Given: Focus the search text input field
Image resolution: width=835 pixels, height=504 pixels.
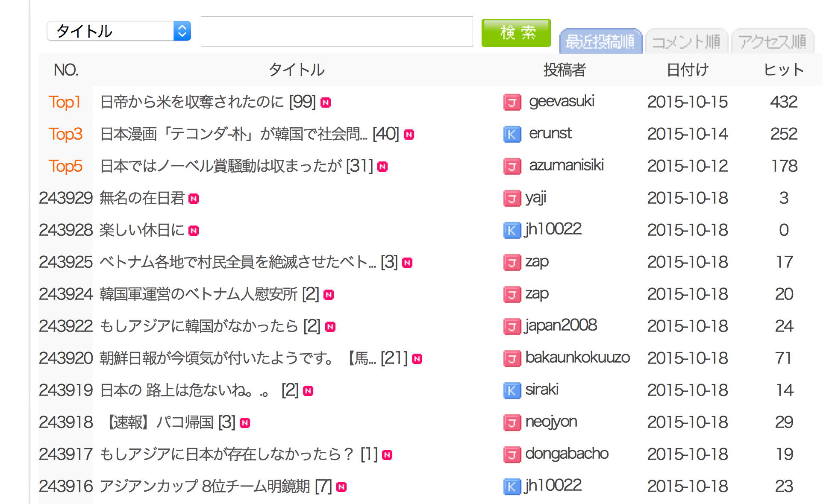Looking at the screenshot, I should (x=337, y=32).
